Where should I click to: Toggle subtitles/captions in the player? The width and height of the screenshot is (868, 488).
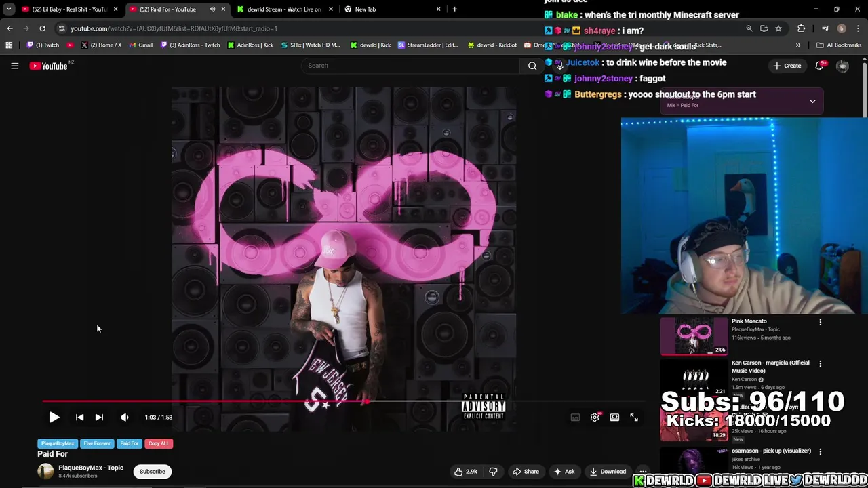point(575,418)
